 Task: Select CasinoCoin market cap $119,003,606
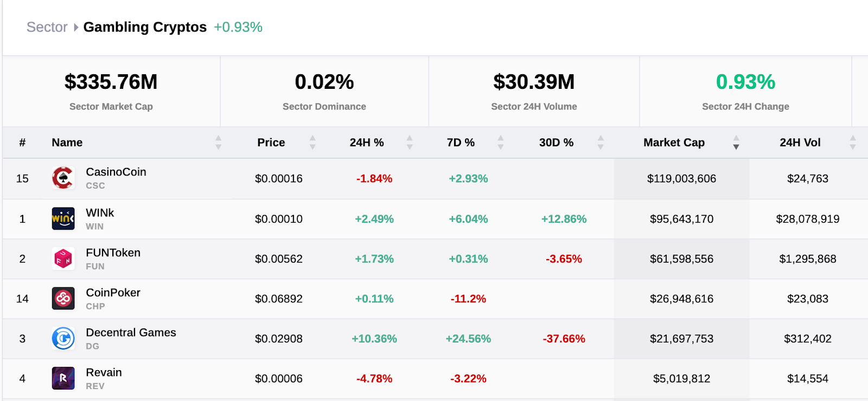click(681, 178)
